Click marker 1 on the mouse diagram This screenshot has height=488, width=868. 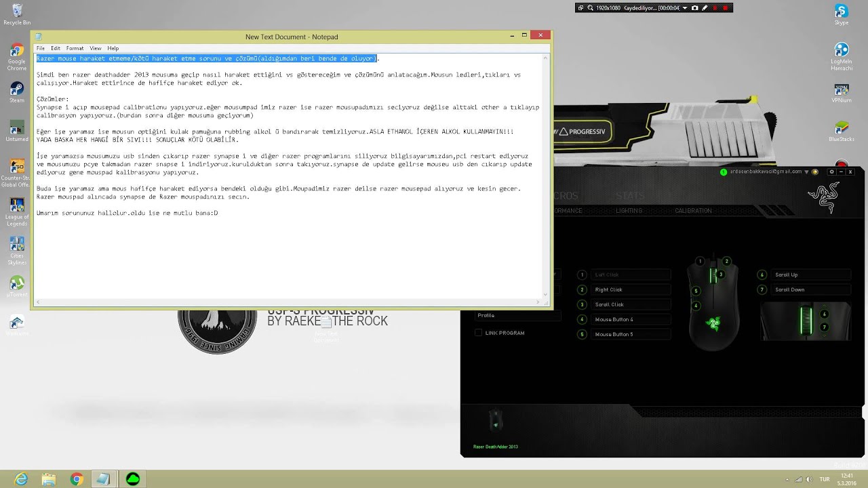(x=700, y=261)
